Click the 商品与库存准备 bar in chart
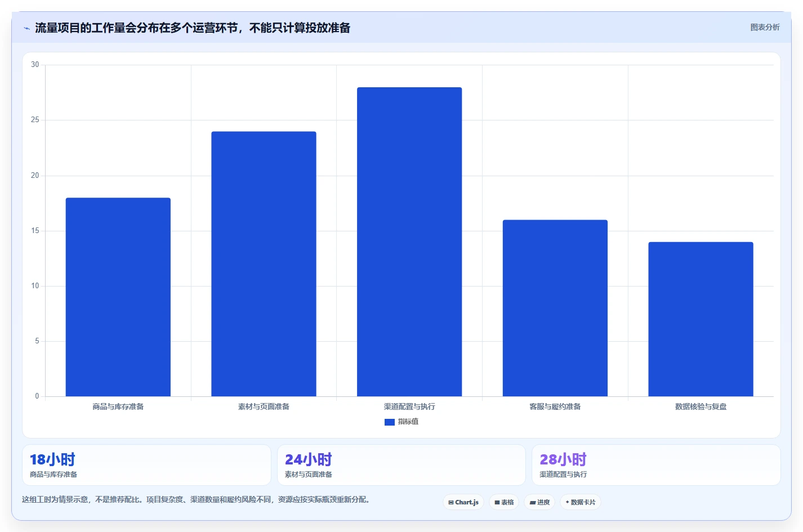Viewport: 803px width, 532px height. pyautogui.click(x=118, y=297)
